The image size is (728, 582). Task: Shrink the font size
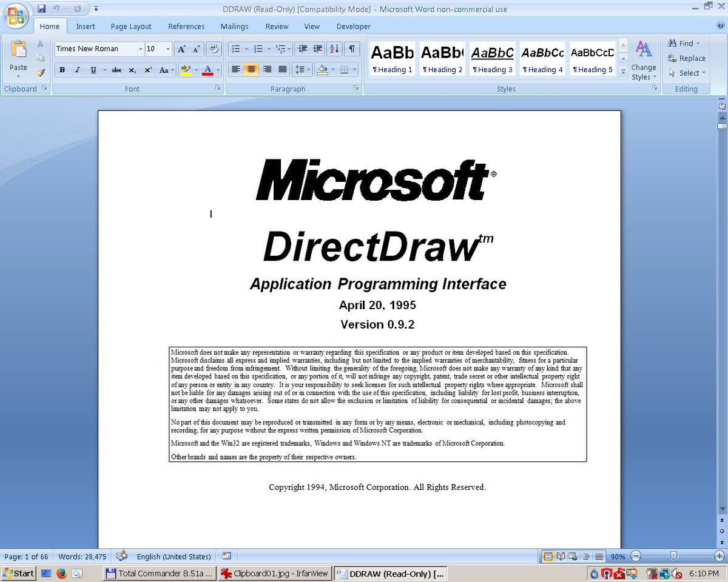pyautogui.click(x=195, y=49)
